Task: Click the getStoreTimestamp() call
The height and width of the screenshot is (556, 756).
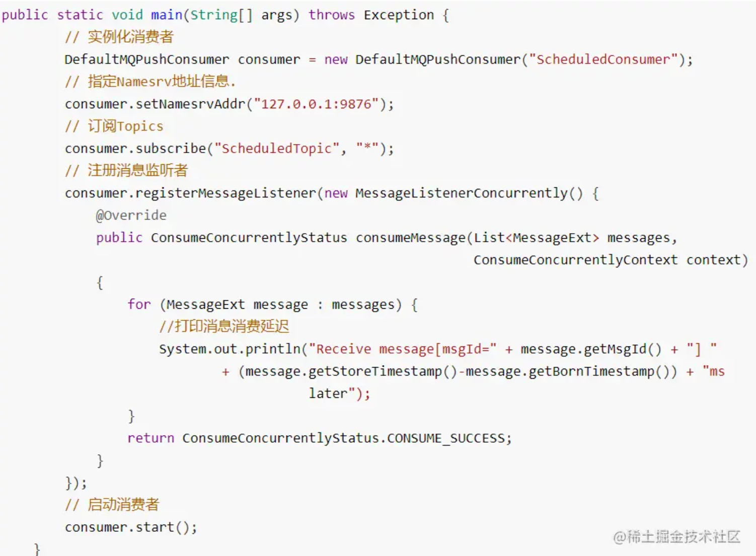Action: point(375,372)
